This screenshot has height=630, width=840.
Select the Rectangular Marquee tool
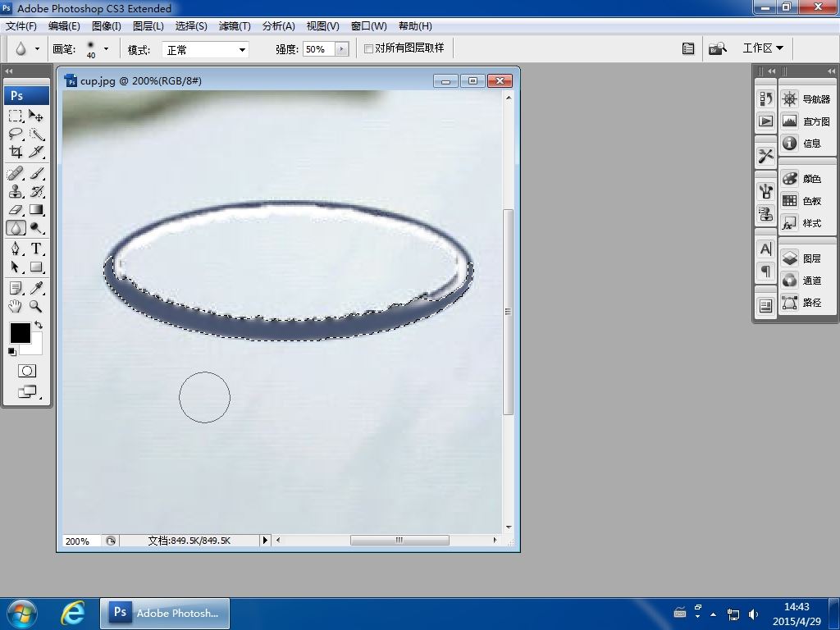16,116
